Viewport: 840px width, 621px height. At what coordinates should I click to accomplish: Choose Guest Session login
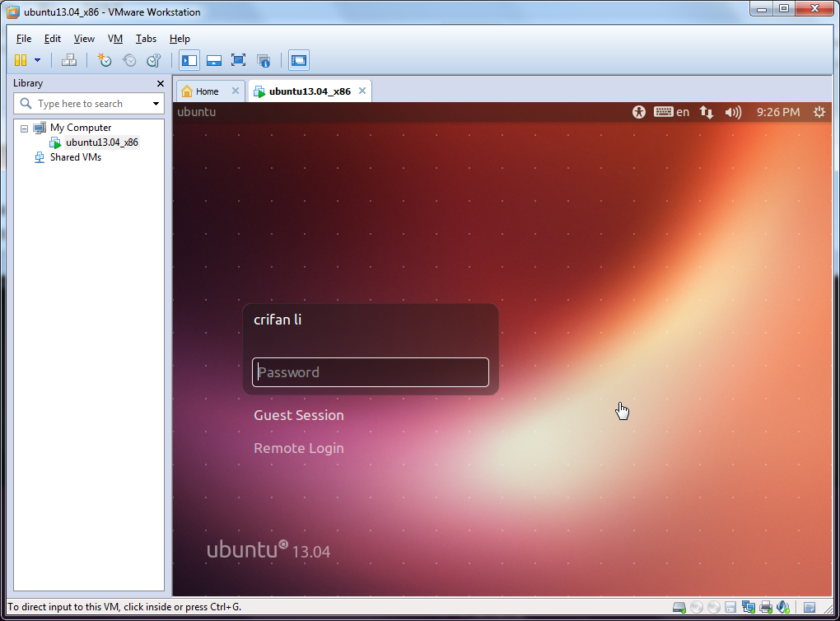click(299, 415)
